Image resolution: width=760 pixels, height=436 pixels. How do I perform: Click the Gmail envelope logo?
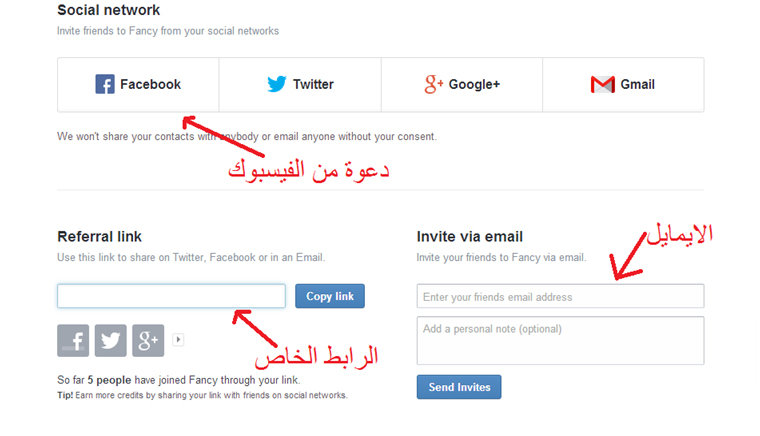pyautogui.click(x=602, y=85)
